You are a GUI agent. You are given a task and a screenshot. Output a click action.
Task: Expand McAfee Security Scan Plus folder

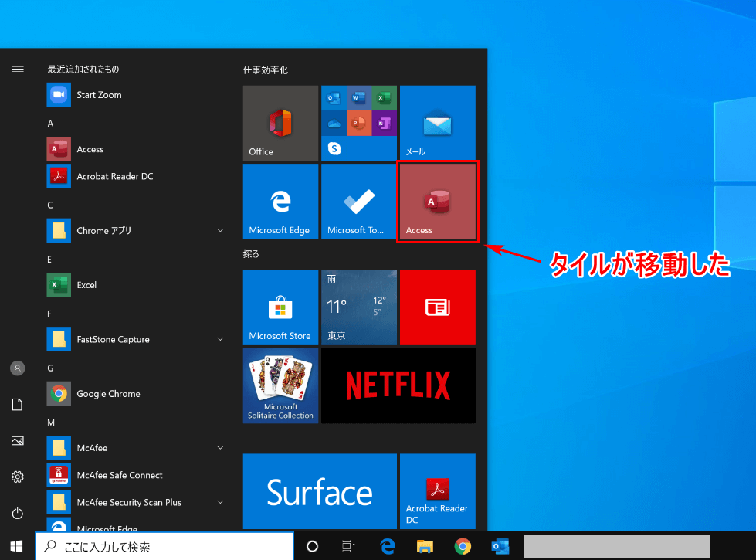tap(135, 502)
